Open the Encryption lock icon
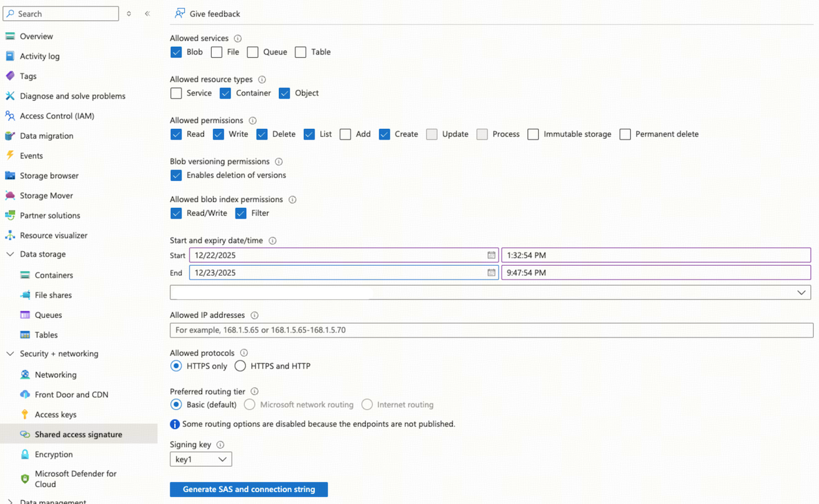The image size is (819, 504). click(26, 454)
